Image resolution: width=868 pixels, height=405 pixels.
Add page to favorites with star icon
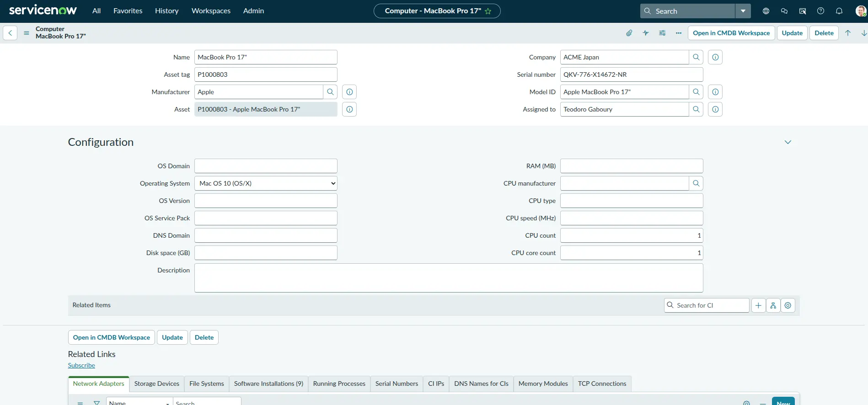pos(488,11)
